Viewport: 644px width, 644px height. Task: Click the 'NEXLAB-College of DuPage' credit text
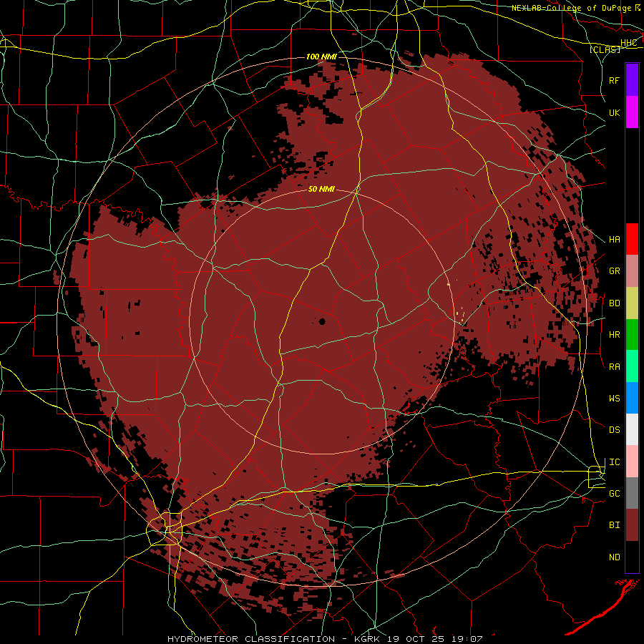572,8
